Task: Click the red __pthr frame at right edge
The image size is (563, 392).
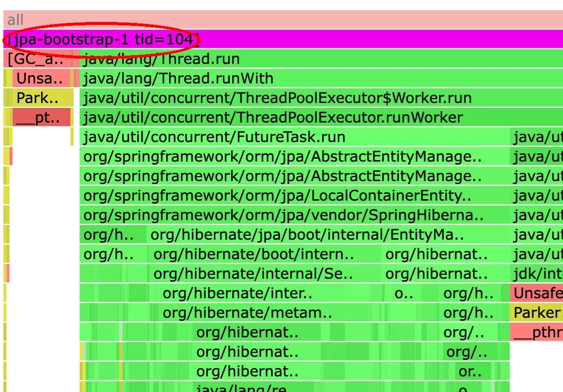Action: pyautogui.click(x=536, y=332)
